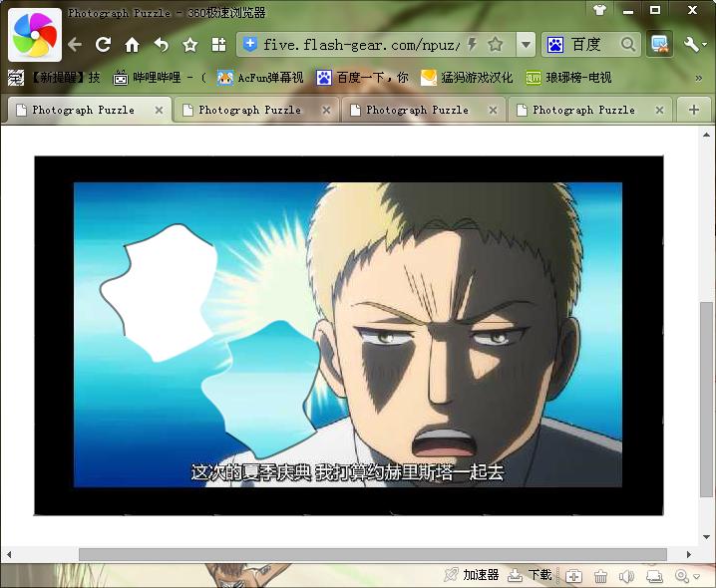This screenshot has width=716, height=588.
Task: Toggle the ad-block icon beside search box
Action: click(x=659, y=44)
